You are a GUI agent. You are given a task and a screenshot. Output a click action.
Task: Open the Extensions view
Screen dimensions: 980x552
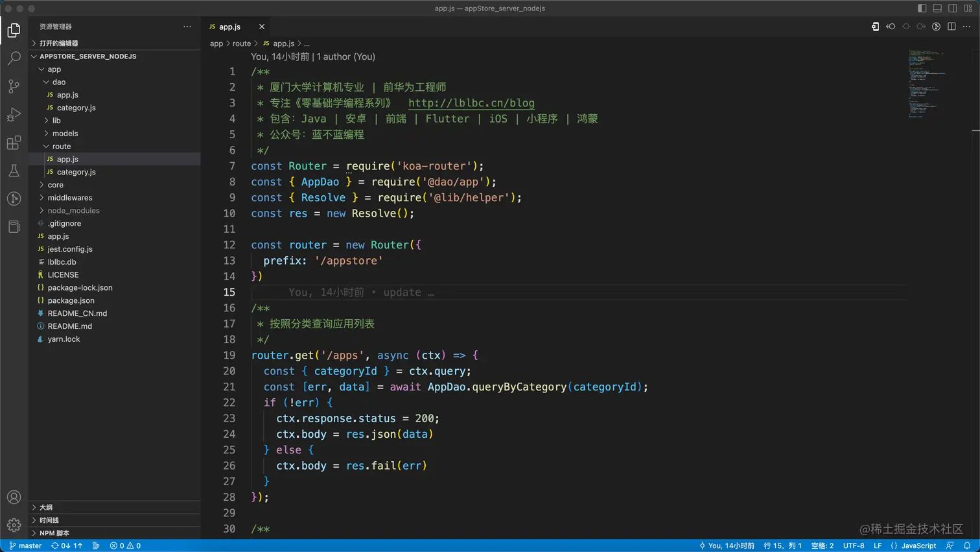14,143
